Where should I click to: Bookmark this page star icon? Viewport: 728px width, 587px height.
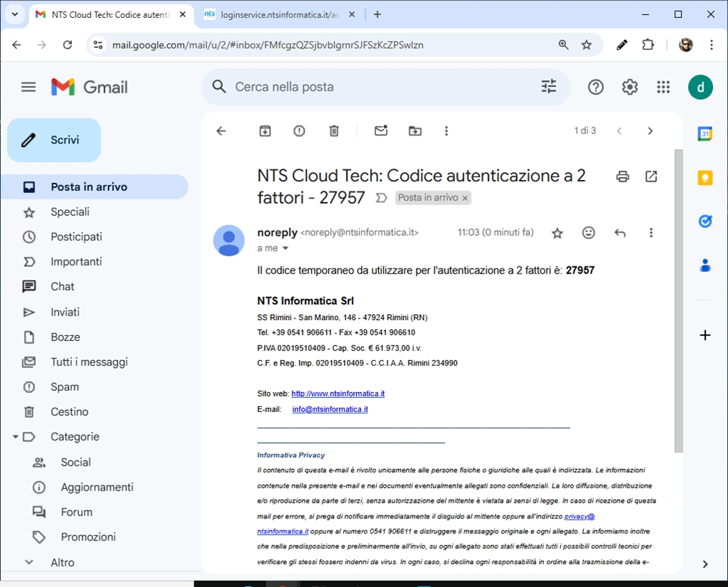(x=587, y=45)
